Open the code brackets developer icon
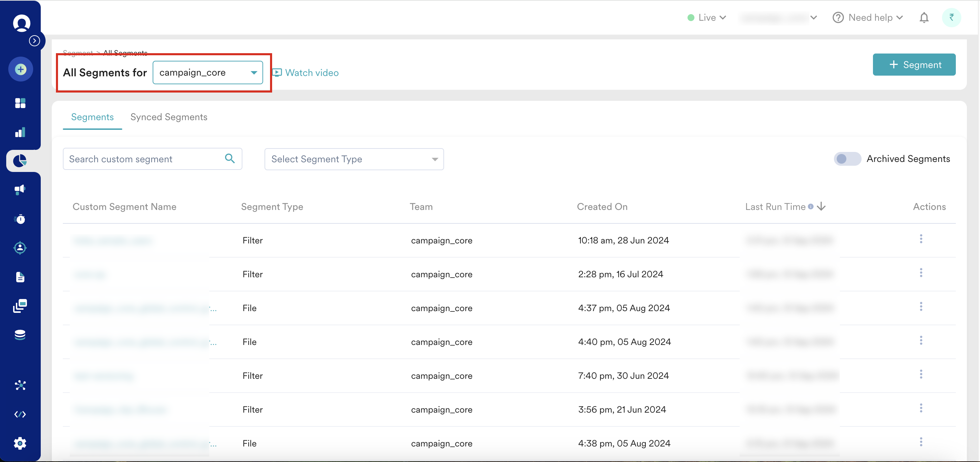Viewport: 980px width, 462px height. pyautogui.click(x=20, y=414)
